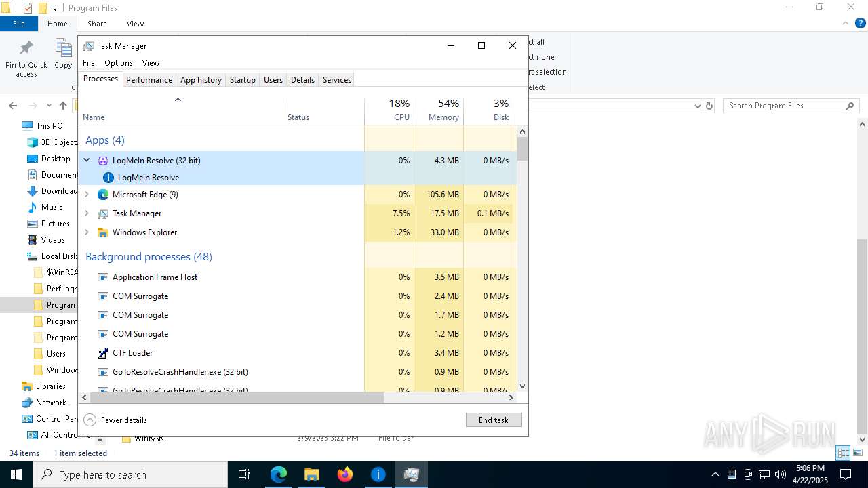
Task: Expand the Microsoft Edge (9) process group
Action: point(86,195)
